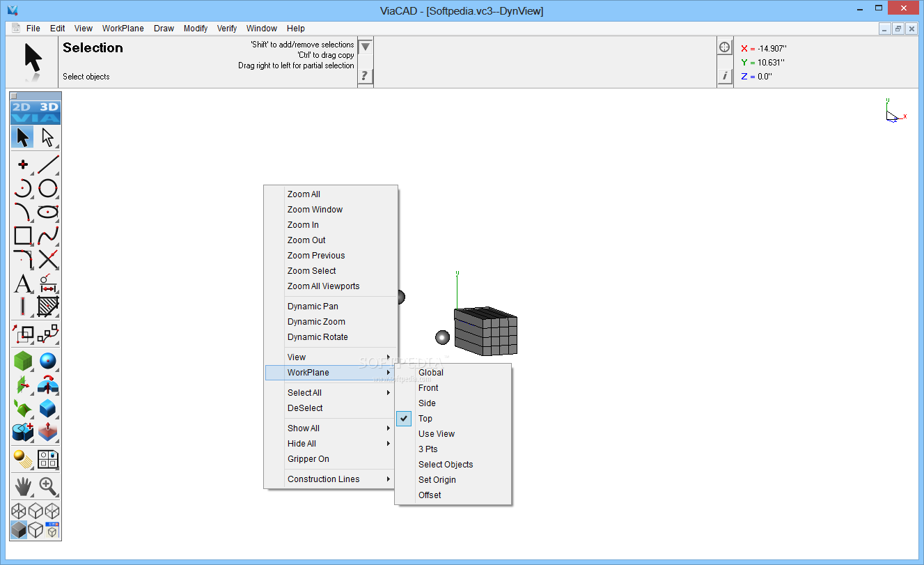
Task: Click the gray cube stack object
Action: tap(486, 331)
